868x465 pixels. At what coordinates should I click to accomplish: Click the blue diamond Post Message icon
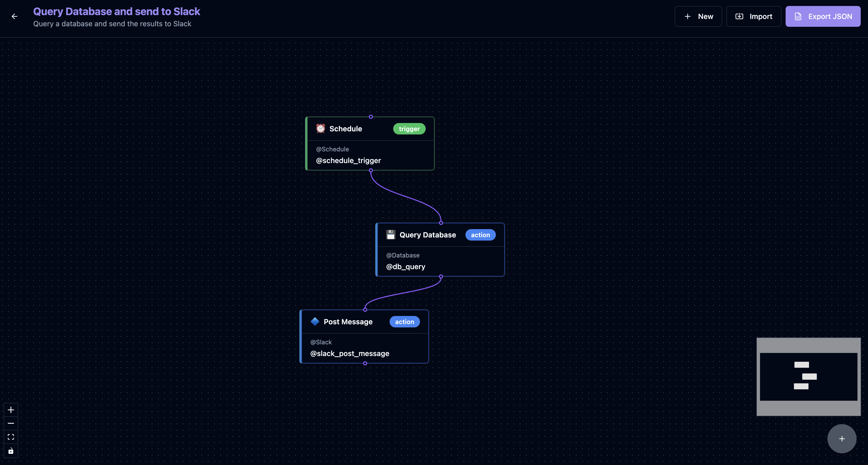315,321
